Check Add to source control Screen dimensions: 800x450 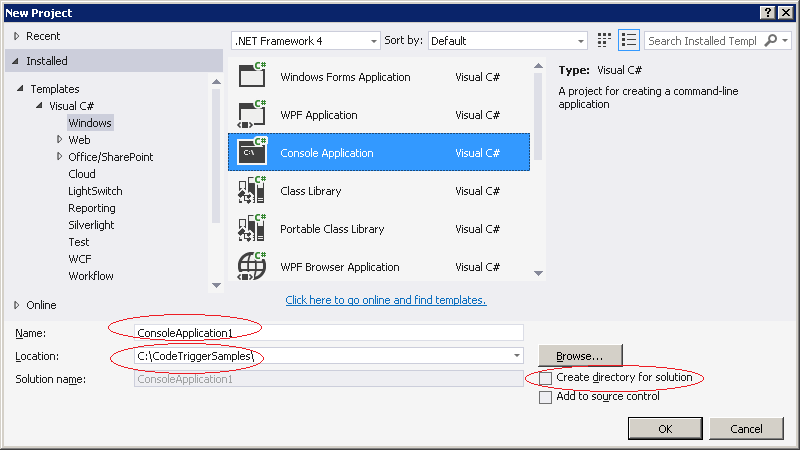(x=545, y=397)
